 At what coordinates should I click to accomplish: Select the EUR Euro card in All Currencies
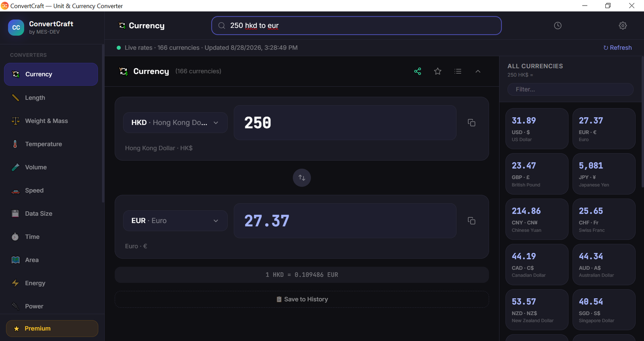[604, 129]
